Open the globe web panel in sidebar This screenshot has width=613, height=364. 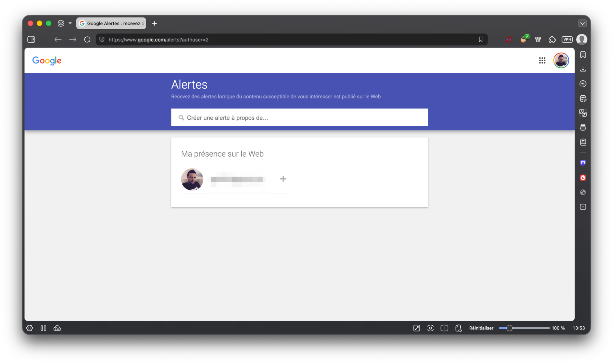pos(583,192)
